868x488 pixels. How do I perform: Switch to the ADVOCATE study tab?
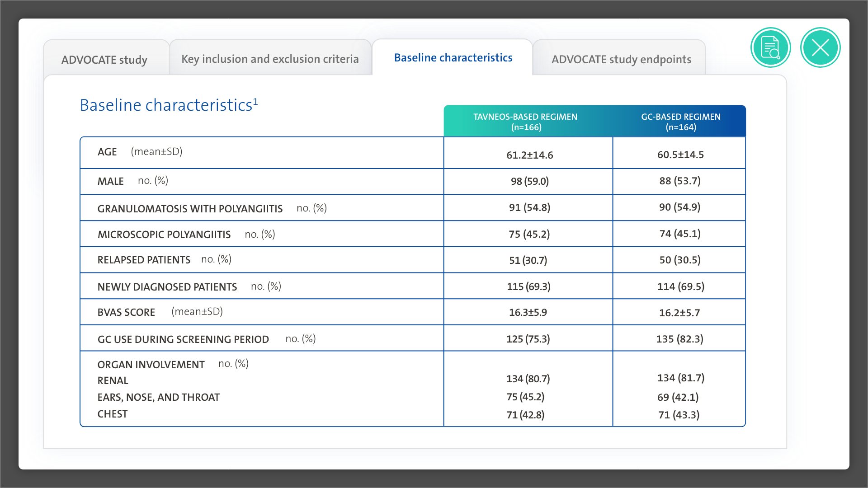pyautogui.click(x=104, y=60)
